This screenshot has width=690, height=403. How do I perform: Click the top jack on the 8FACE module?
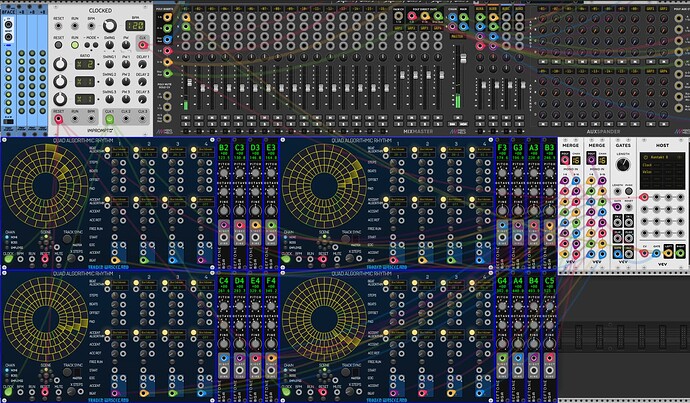pyautogui.click(x=8, y=25)
